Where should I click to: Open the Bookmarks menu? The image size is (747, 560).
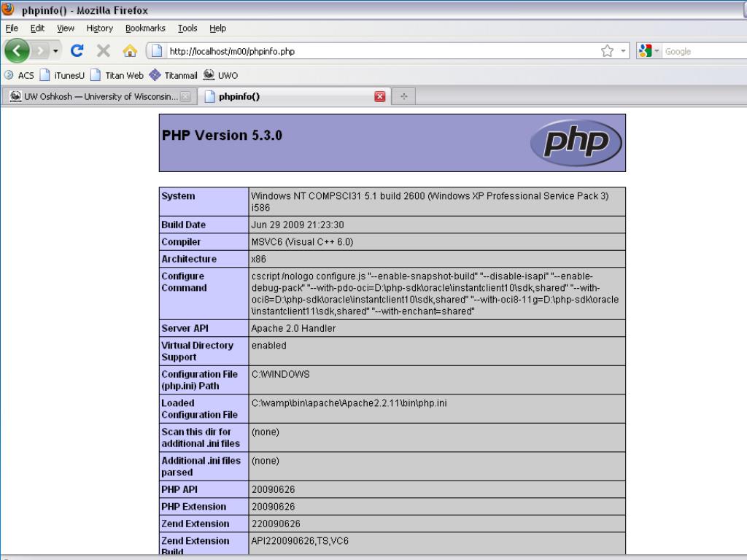tap(145, 28)
